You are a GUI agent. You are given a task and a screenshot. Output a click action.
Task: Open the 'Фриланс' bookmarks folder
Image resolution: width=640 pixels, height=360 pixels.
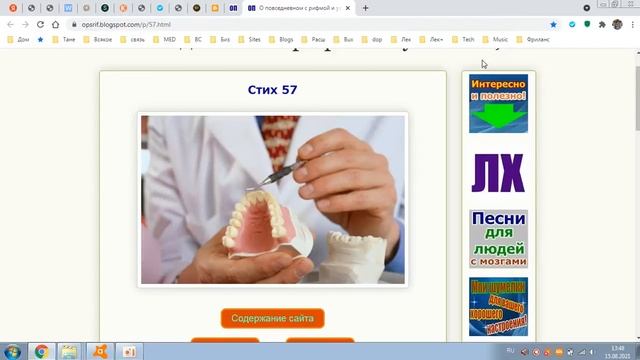[x=533, y=40]
